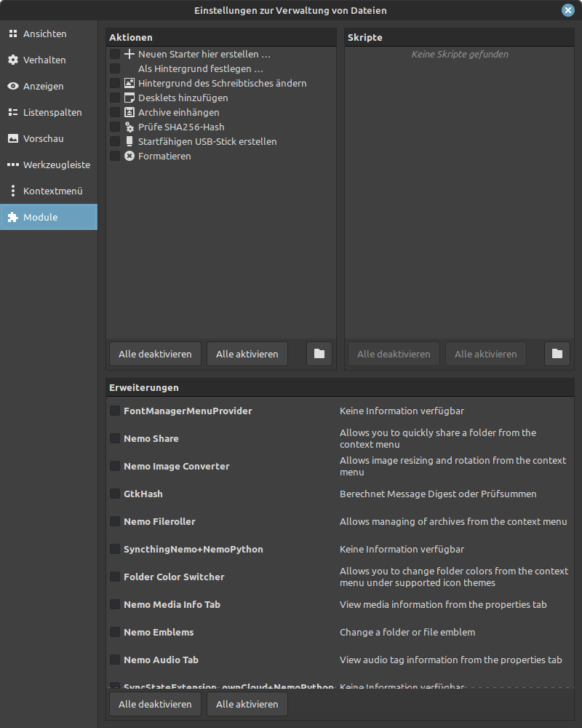
Task: Click the Desklets hinzufügen note icon
Action: 129,98
